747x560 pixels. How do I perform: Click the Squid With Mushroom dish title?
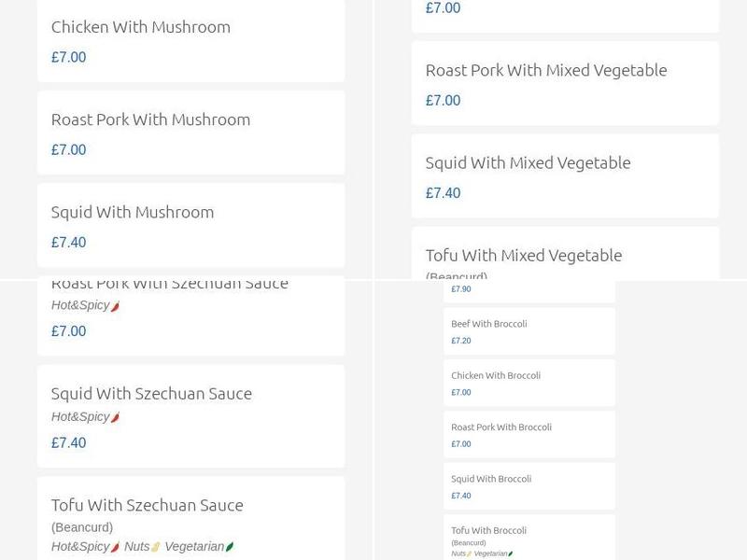(x=133, y=212)
